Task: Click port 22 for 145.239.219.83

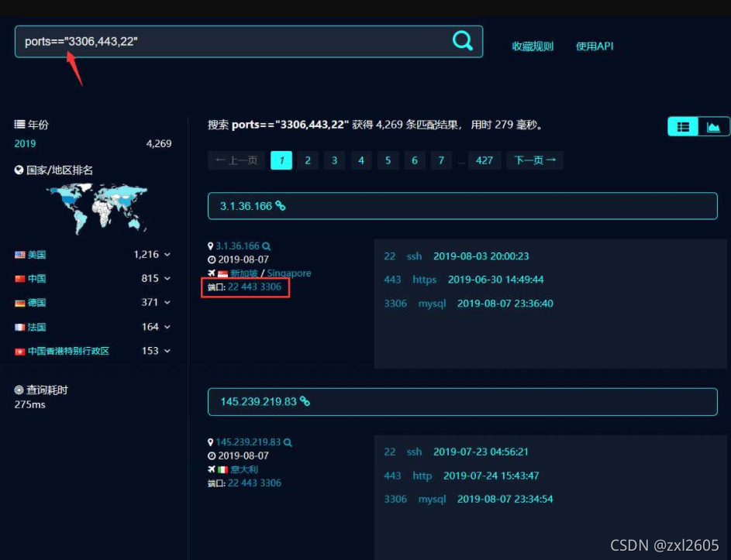Action: click(x=233, y=483)
